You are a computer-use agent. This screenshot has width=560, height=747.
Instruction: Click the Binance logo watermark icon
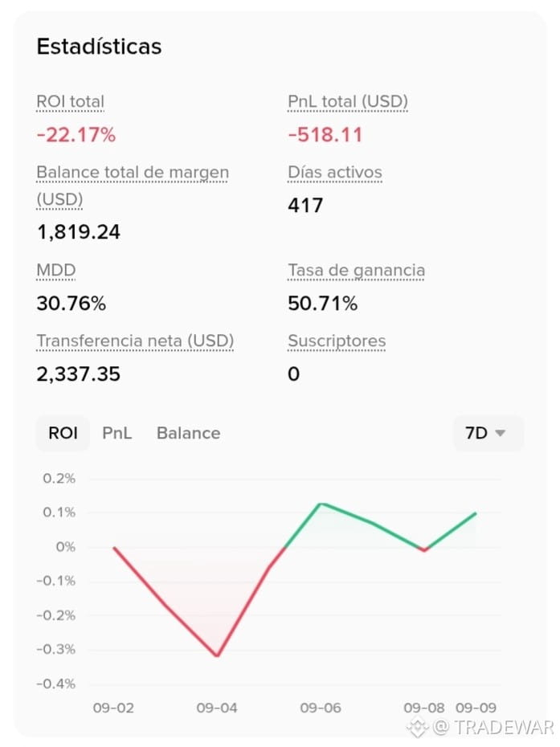point(418,728)
